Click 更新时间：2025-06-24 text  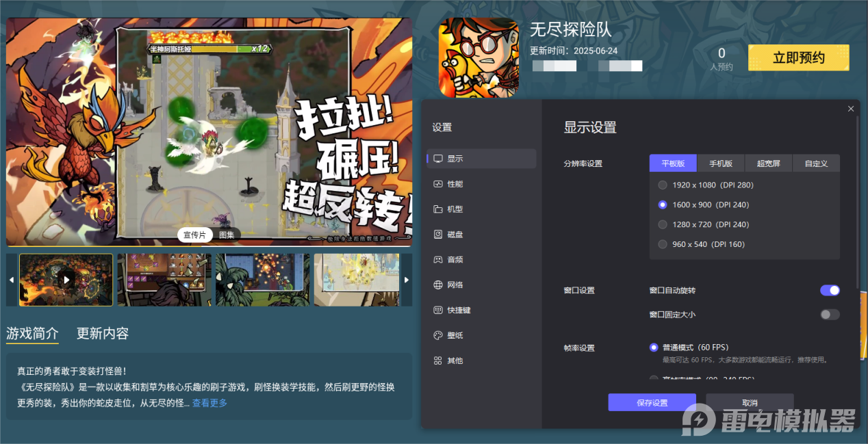pyautogui.click(x=574, y=51)
